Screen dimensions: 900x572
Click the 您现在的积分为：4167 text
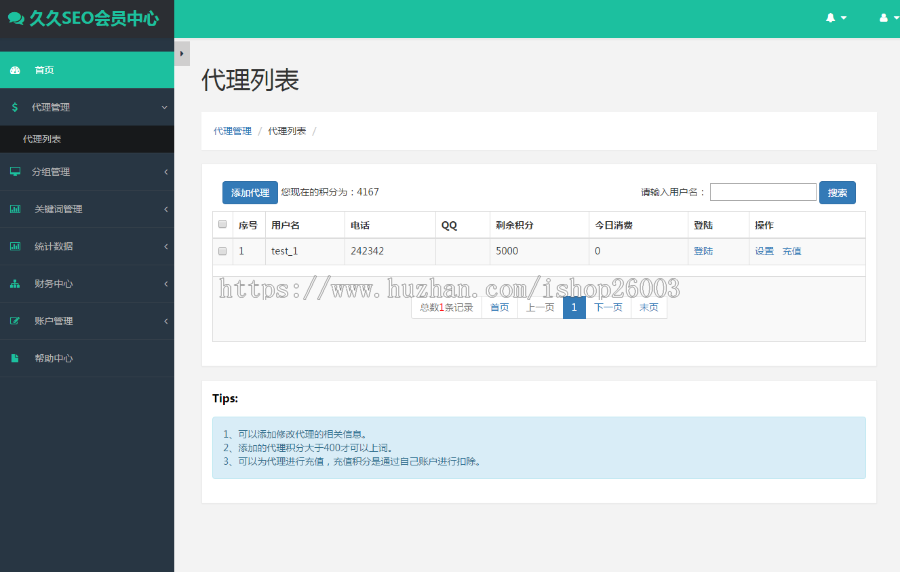(330, 192)
